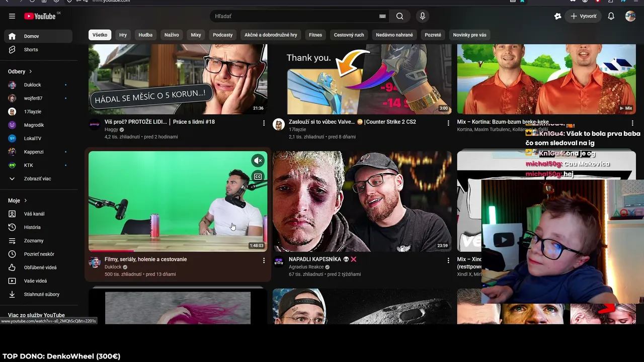This screenshot has width=644, height=362.
Task: Open options for Filmy, seriály, holenie video
Action: point(264,260)
